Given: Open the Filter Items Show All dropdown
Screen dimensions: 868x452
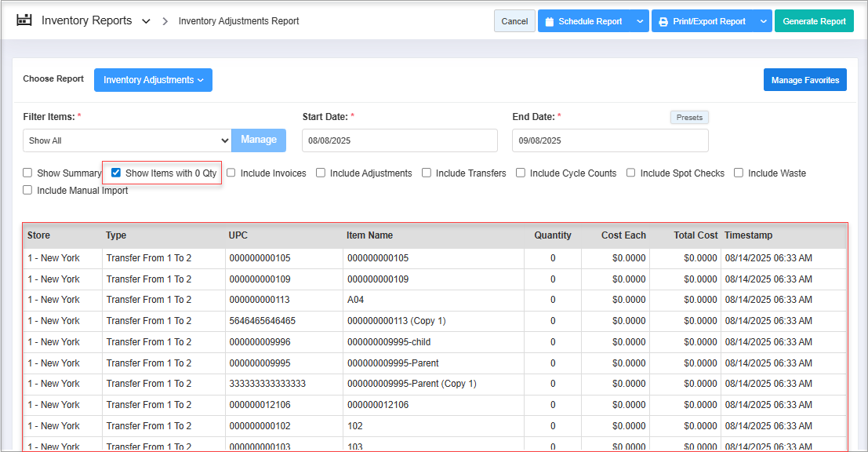Looking at the screenshot, I should coord(127,140).
